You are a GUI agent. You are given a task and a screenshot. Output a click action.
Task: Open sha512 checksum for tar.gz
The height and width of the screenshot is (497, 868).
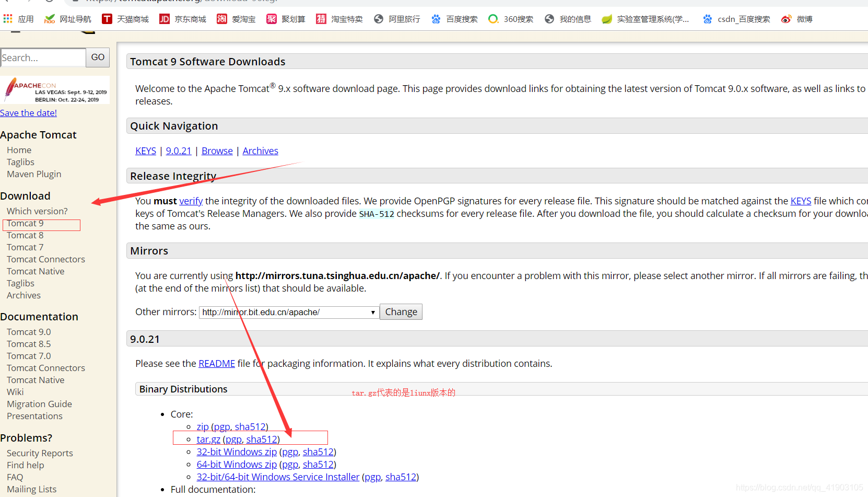pyautogui.click(x=262, y=440)
